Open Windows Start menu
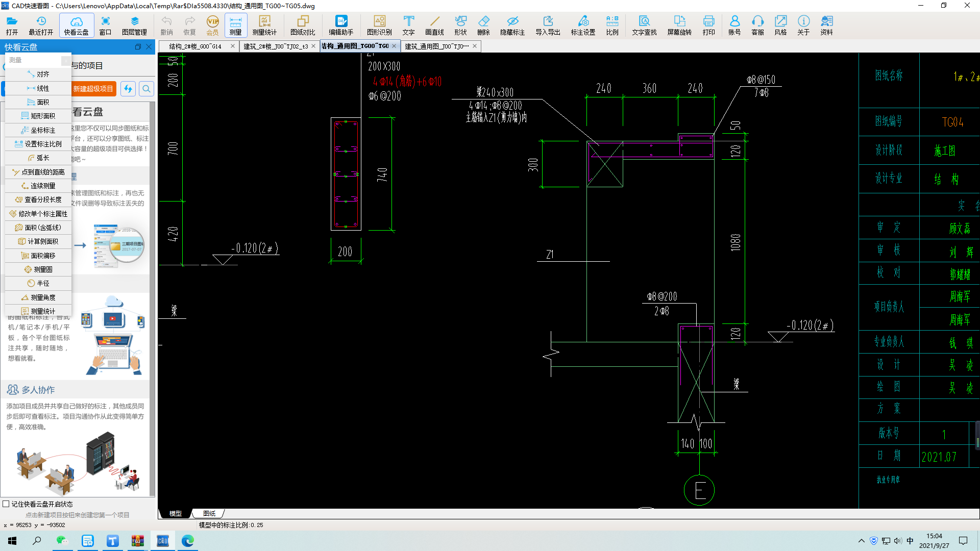Viewport: 980px width, 551px height. pyautogui.click(x=12, y=541)
